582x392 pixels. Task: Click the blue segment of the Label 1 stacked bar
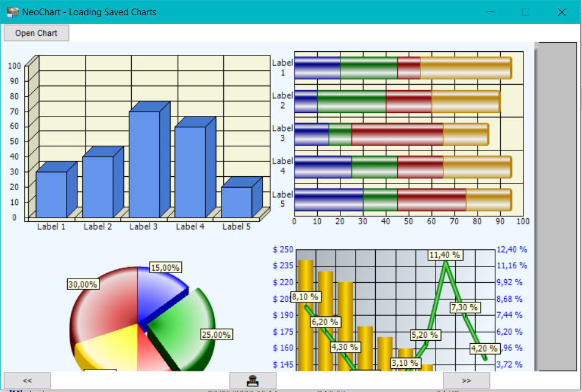(x=317, y=68)
